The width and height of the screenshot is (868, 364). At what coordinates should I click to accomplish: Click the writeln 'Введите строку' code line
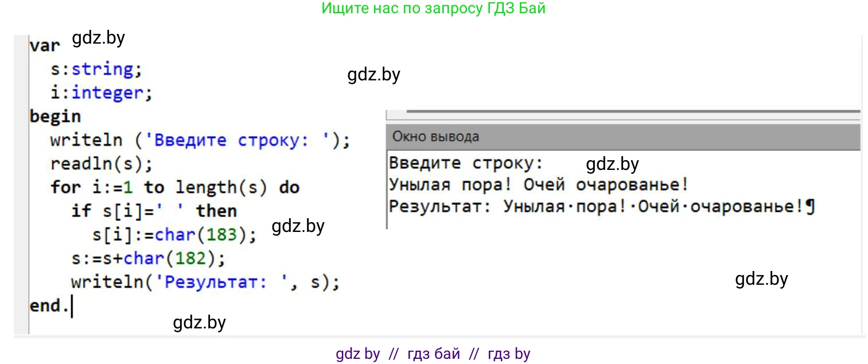click(x=200, y=141)
